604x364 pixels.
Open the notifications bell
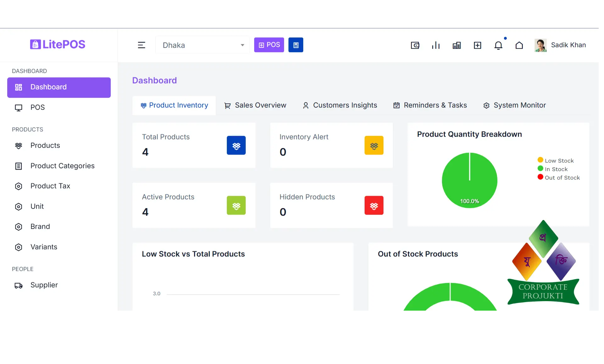click(x=498, y=45)
